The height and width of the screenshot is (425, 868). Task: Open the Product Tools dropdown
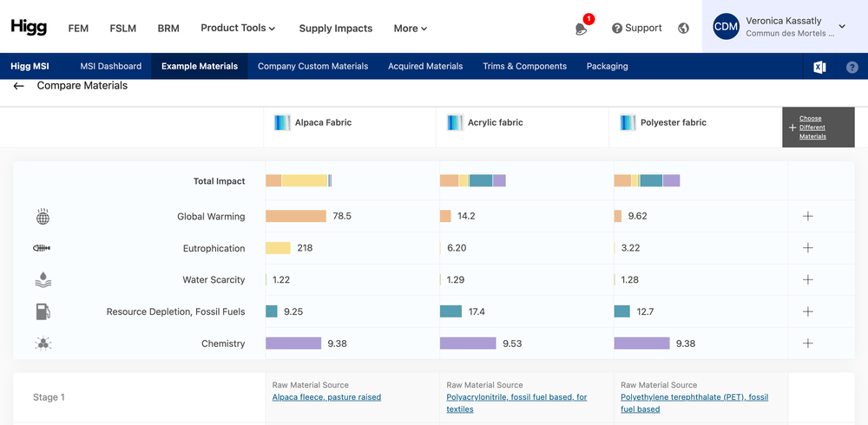(x=238, y=28)
